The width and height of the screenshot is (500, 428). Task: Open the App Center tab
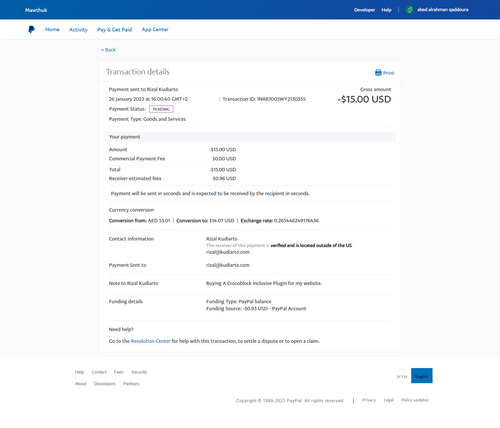click(155, 29)
